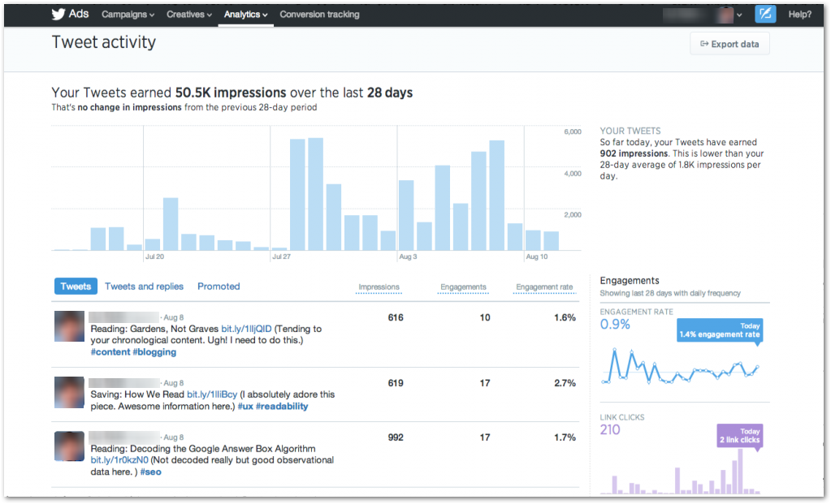Click the compose new Tweet icon

click(x=764, y=15)
